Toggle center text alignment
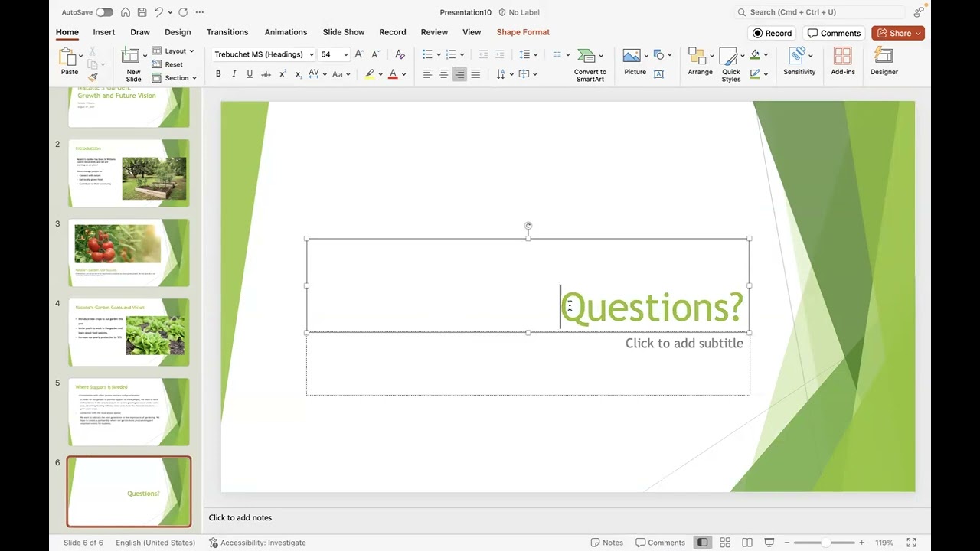Image resolution: width=980 pixels, height=551 pixels. (x=443, y=74)
